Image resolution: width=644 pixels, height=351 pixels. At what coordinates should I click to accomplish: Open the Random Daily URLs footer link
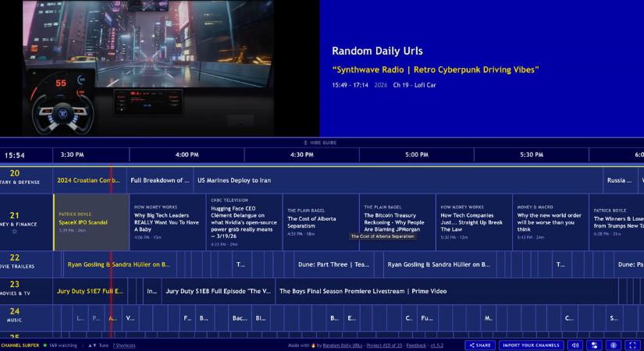point(342,345)
